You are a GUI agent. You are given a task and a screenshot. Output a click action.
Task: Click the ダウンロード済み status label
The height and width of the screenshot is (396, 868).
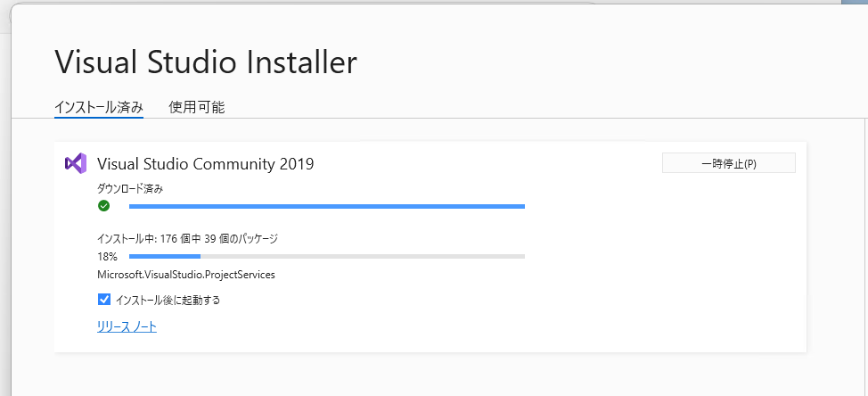[x=130, y=188]
